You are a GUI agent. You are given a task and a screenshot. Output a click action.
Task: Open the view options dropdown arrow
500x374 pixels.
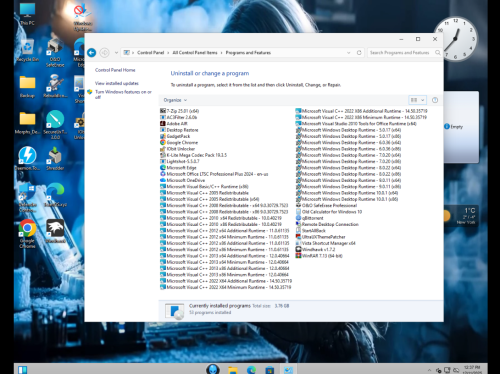coord(422,100)
